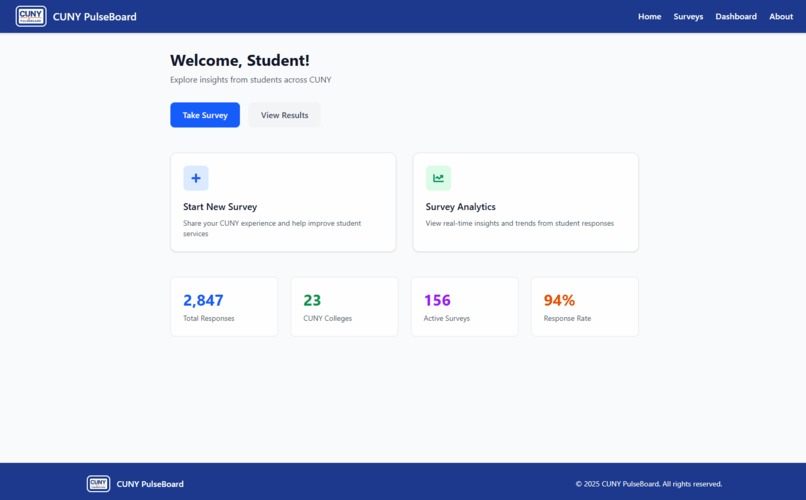Click the View Results button
This screenshot has width=806, height=500.
tap(284, 115)
